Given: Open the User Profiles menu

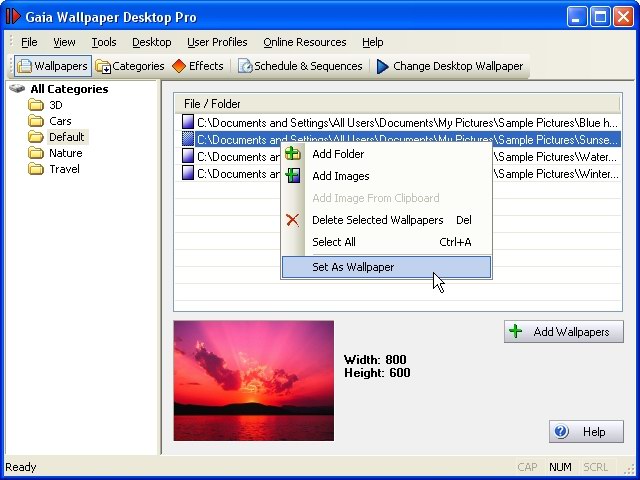Looking at the screenshot, I should coord(217,42).
